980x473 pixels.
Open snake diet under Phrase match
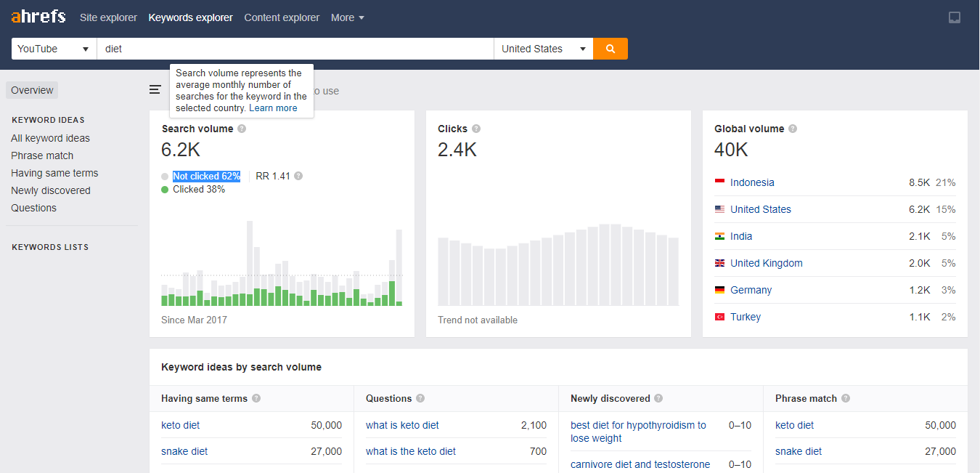pyautogui.click(x=799, y=451)
